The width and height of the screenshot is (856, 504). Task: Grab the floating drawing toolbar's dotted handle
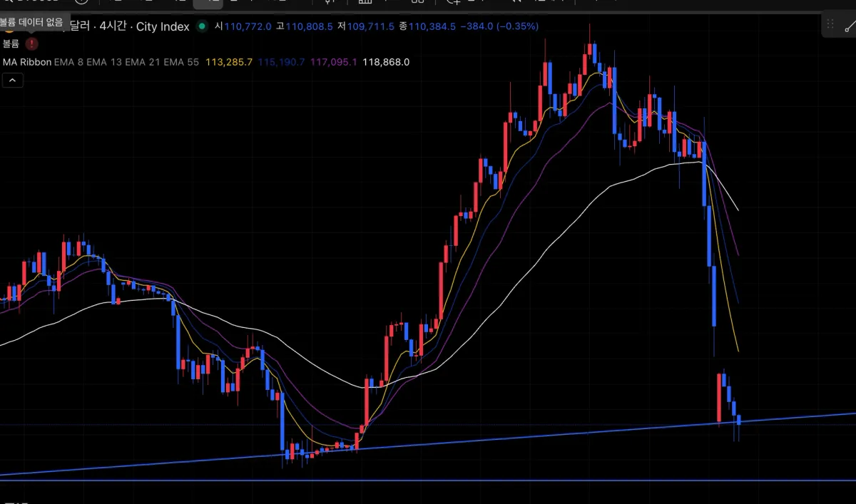pyautogui.click(x=830, y=24)
